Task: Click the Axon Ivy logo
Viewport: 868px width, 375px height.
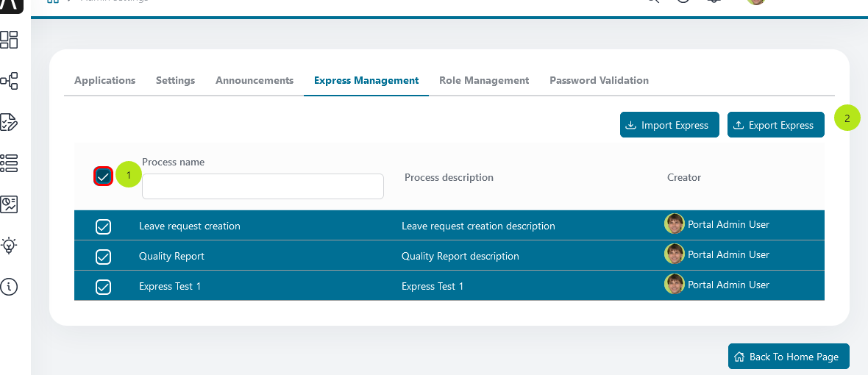Action: tap(10, 6)
